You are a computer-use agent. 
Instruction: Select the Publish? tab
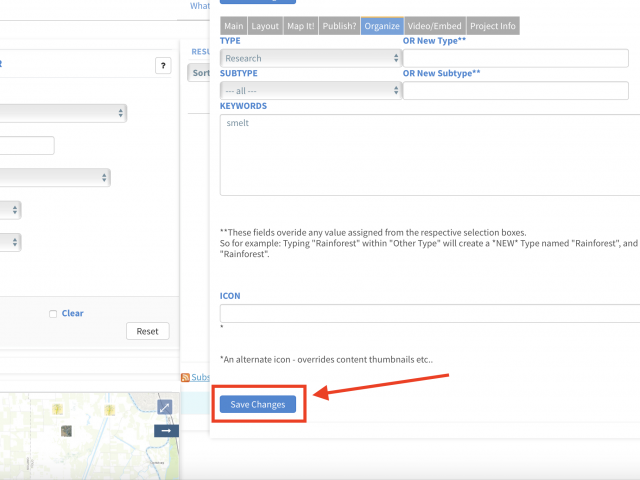coord(341,26)
